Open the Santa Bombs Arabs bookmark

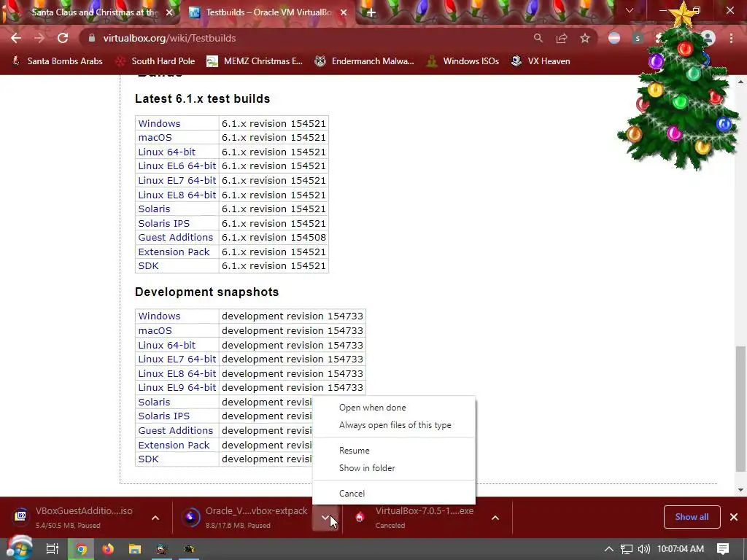57,61
